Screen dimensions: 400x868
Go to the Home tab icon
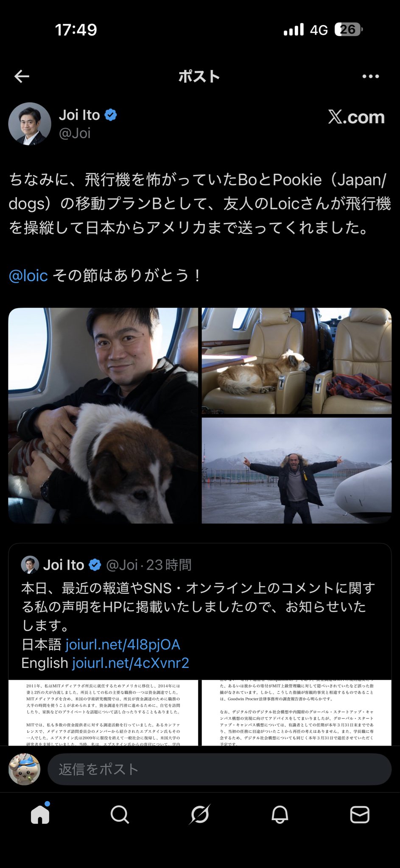click(x=40, y=814)
